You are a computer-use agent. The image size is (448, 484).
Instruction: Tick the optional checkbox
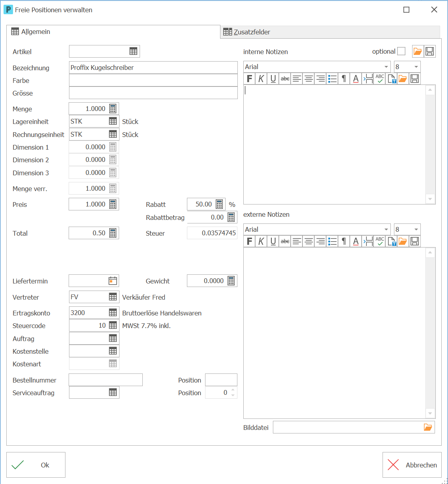pos(401,51)
